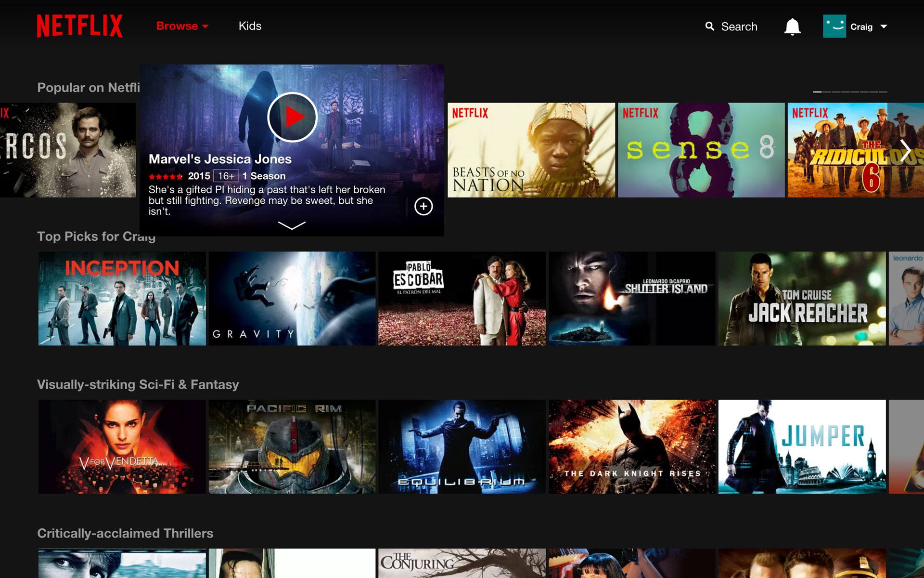Click the Jessica Jones star rating
Viewport: 924px width, 578px height.
(166, 177)
